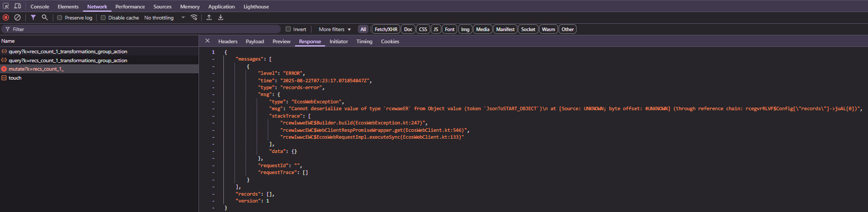Select the failed mutate?k=recs_count_1_ request

[99, 69]
